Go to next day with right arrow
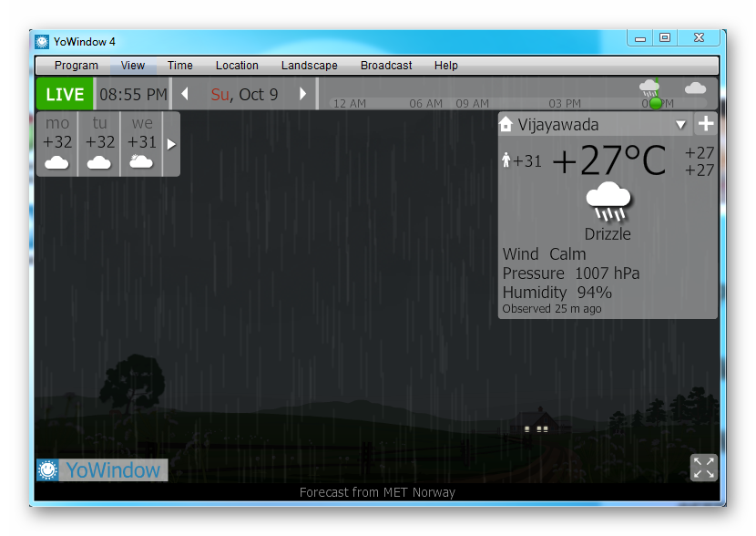 point(302,94)
